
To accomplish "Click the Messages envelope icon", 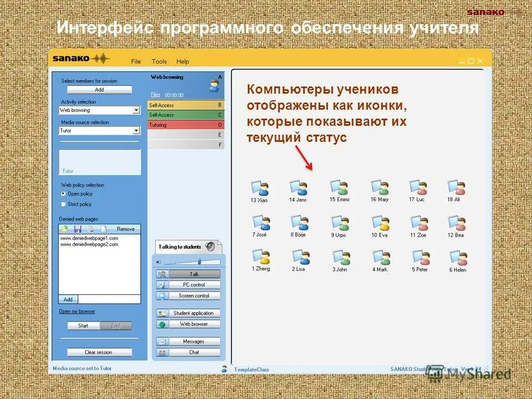I will click(x=161, y=342).
